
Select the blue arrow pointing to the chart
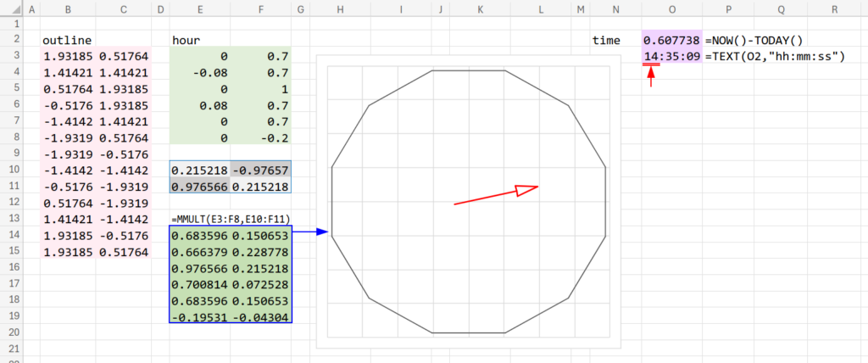coord(311,231)
